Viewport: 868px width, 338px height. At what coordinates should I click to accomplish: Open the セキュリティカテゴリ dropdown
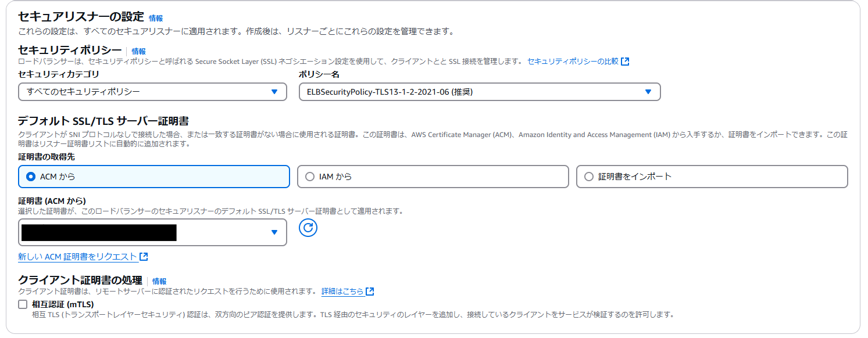coord(152,92)
